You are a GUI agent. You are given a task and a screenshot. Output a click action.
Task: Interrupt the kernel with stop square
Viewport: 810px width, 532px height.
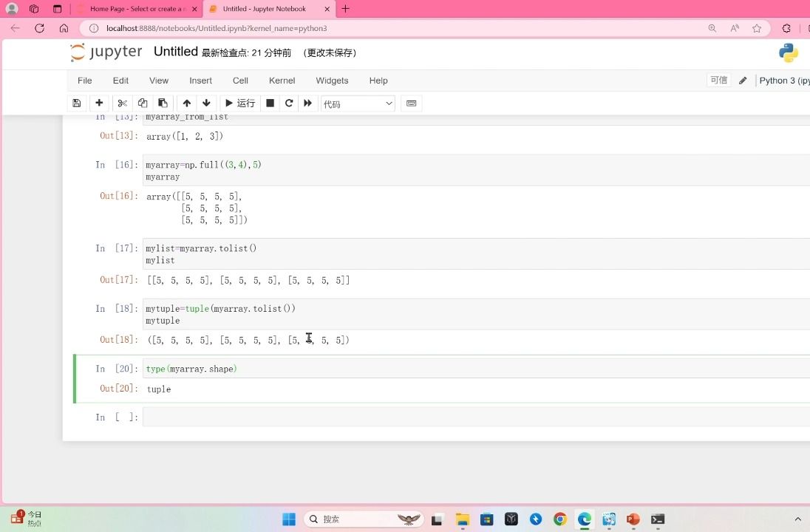[270, 103]
